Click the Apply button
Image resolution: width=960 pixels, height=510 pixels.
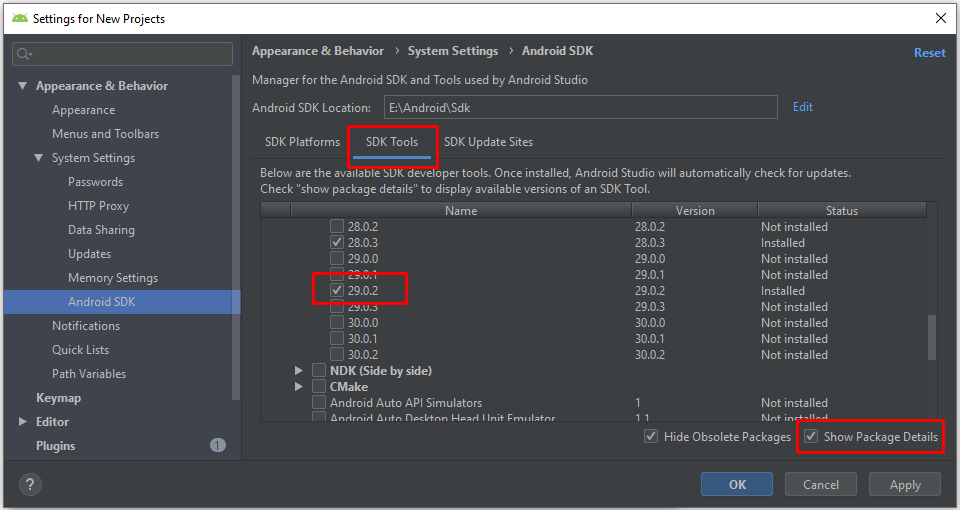click(x=904, y=484)
